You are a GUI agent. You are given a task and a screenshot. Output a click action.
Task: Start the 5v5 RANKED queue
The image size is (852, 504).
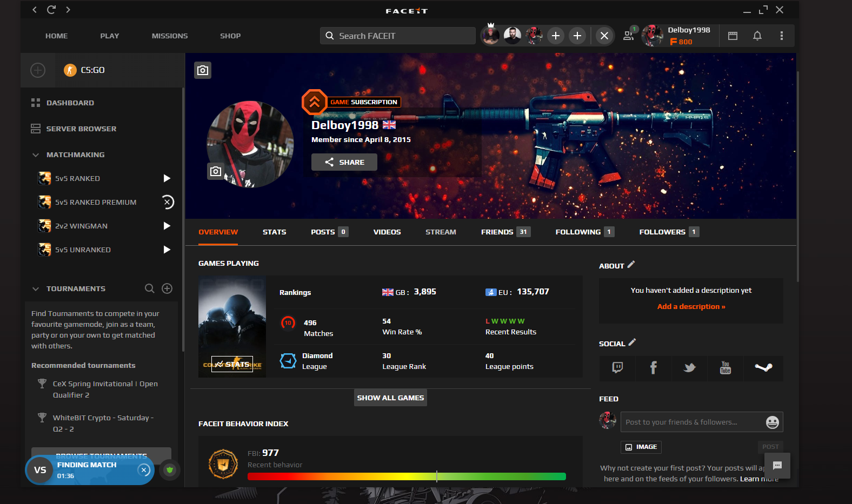167,178
